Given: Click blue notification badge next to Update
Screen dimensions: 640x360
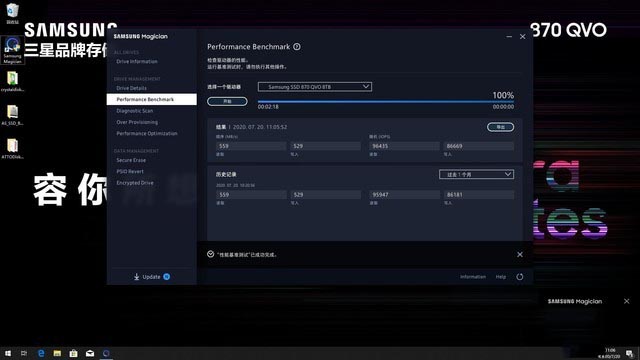Looking at the screenshot, I should tap(167, 277).
